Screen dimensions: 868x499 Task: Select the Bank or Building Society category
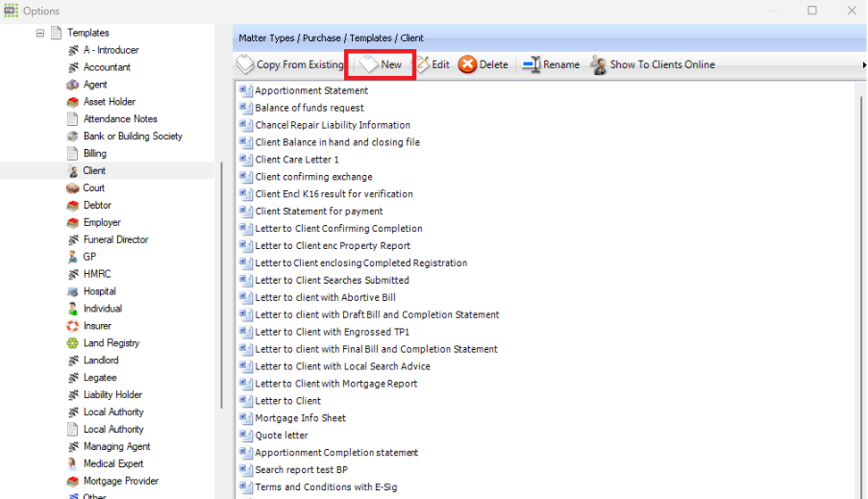132,137
